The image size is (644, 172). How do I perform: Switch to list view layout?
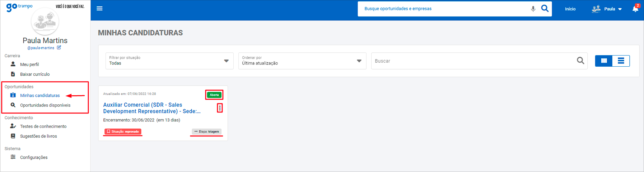pos(621,61)
